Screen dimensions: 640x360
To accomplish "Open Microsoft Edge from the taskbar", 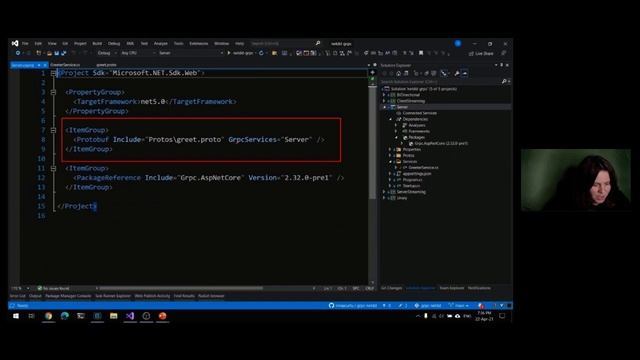I will tap(64, 316).
